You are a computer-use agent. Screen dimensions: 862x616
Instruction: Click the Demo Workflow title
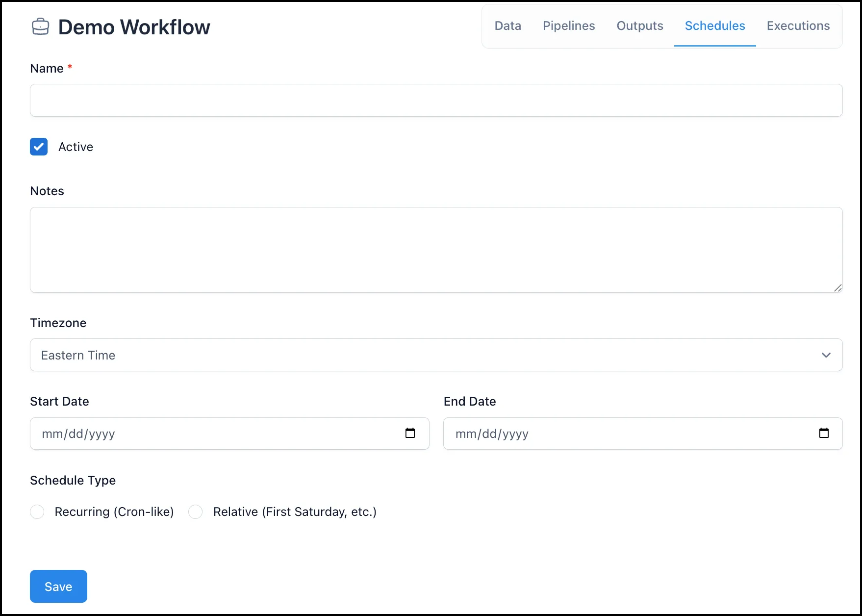134,27
